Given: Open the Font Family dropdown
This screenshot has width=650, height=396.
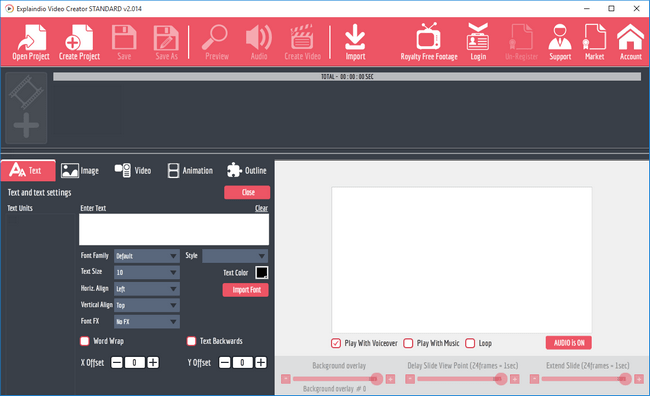Looking at the screenshot, I should pos(147,256).
